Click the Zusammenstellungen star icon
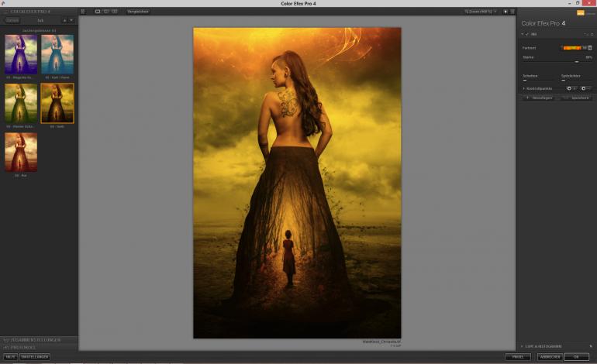The image size is (597, 364). pyautogui.click(x=5, y=340)
